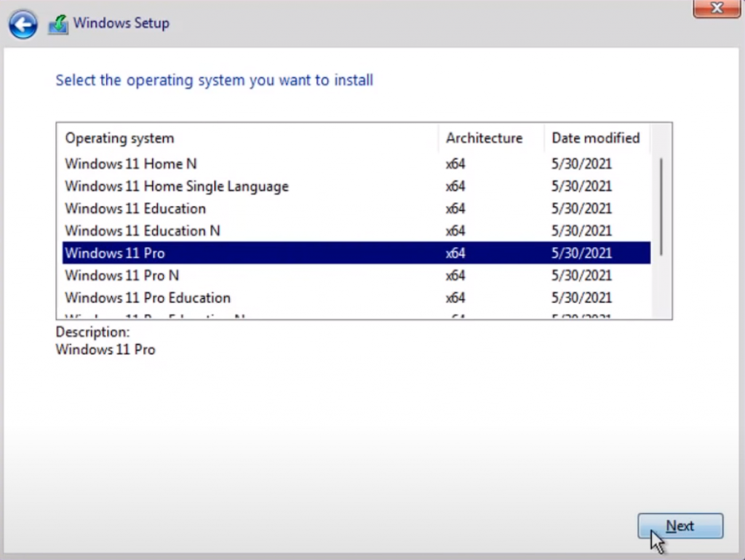Click the Next button
The width and height of the screenshot is (745, 560).
click(680, 526)
